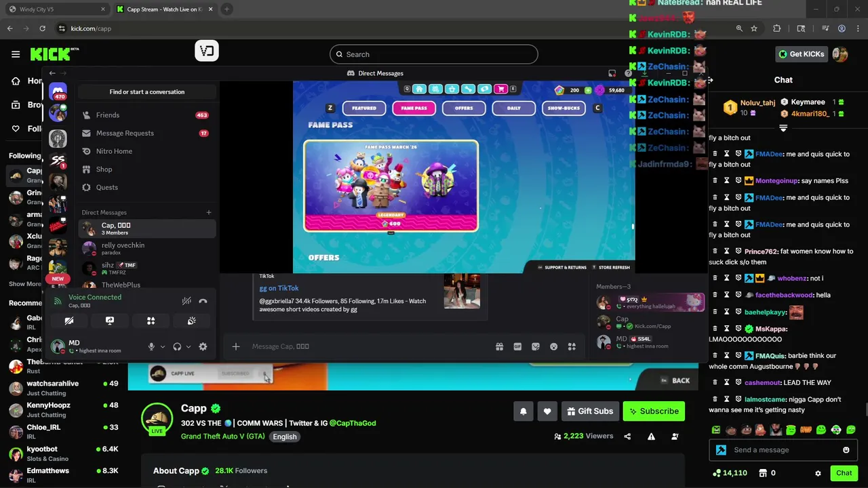
Task: Click the gear settings icon in Discord user panel
Action: [203, 346]
